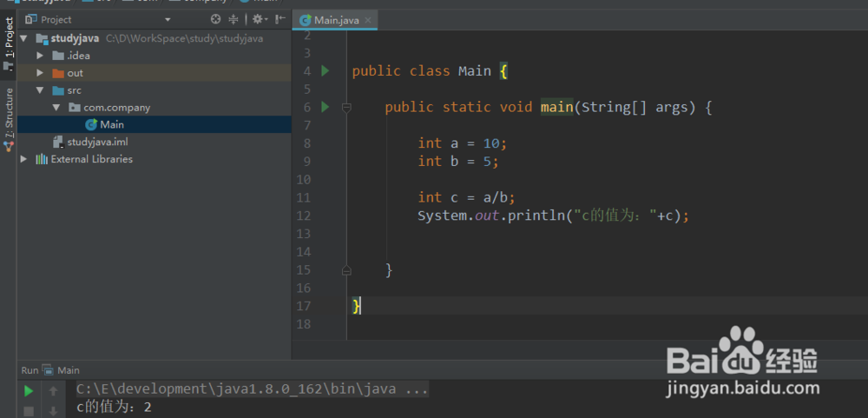868x418 pixels.
Task: Open the 1: Project side tab
Action: point(9,43)
